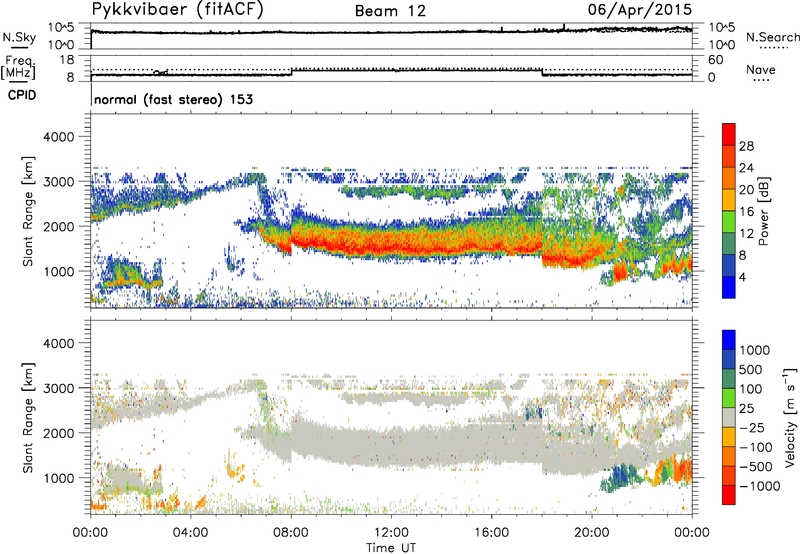The image size is (800, 554).
Task: Click the '16:00' time tick label
Action: point(491,533)
